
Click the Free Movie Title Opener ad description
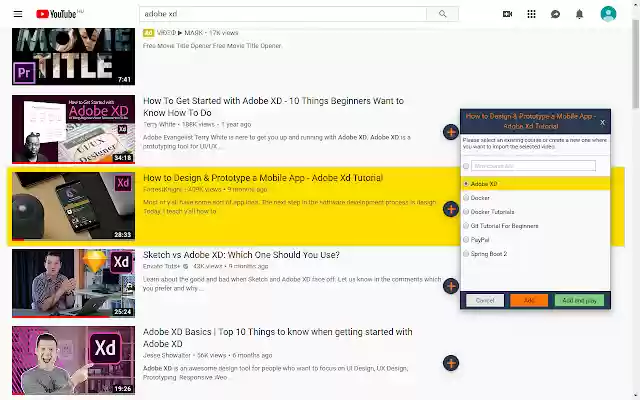212,46
